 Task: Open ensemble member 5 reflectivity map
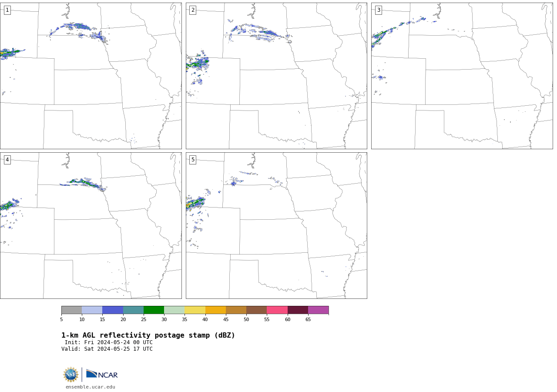(x=276, y=225)
